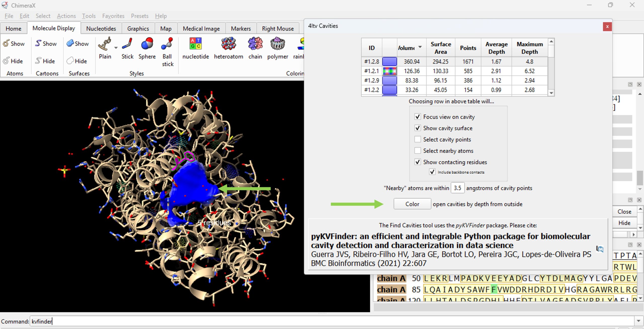644x329 pixels.
Task: Click Volume column sort arrow
Action: pyautogui.click(x=420, y=47)
